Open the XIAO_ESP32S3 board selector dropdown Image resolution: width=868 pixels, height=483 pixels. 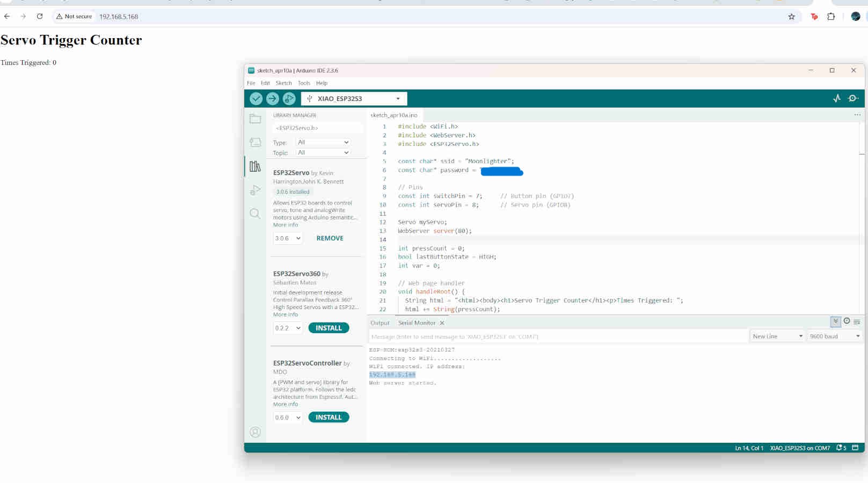coord(354,99)
